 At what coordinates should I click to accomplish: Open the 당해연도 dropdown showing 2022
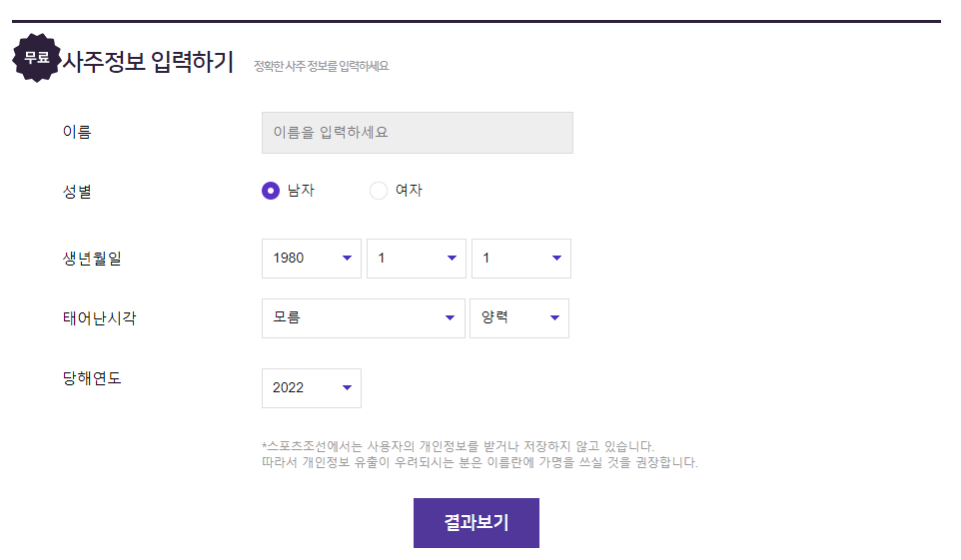[312, 388]
